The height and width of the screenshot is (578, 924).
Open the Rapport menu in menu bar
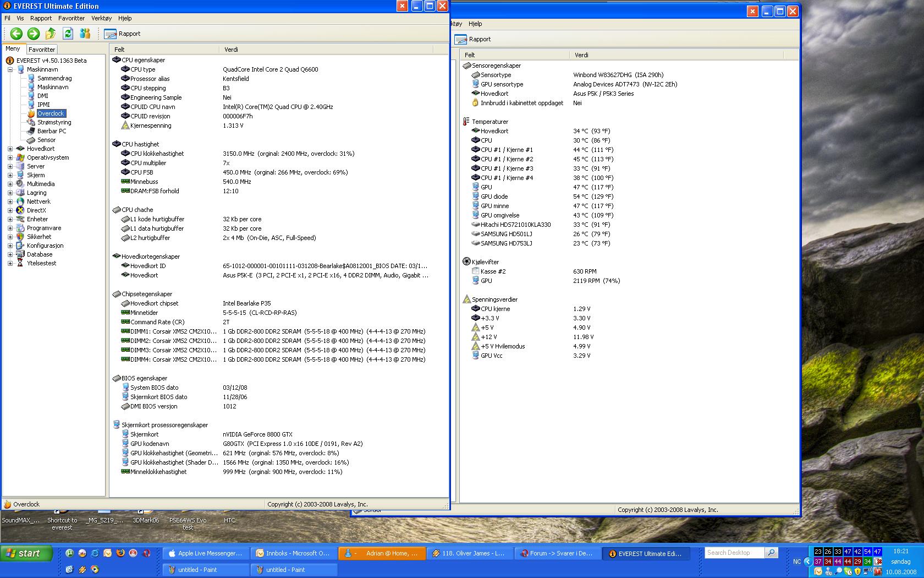(x=41, y=18)
